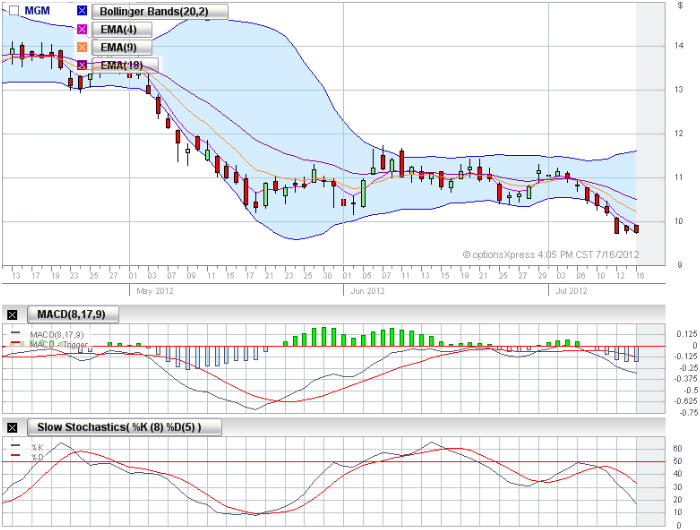Click the MACD(8,17,9) legend line label
Image resolution: width=700 pixels, height=530 pixels.
(57, 334)
